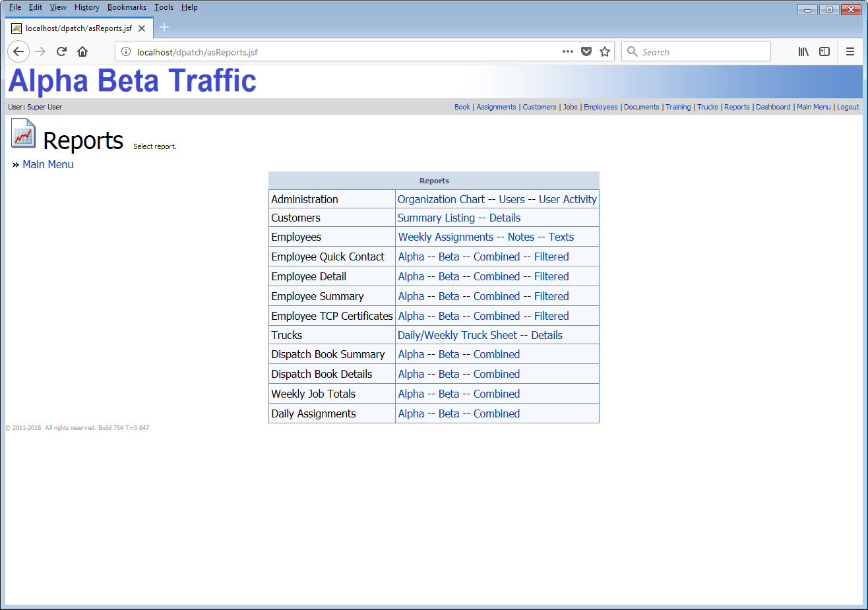The height and width of the screenshot is (610, 868).
Task: Click the Home icon in the toolbar
Action: [82, 51]
